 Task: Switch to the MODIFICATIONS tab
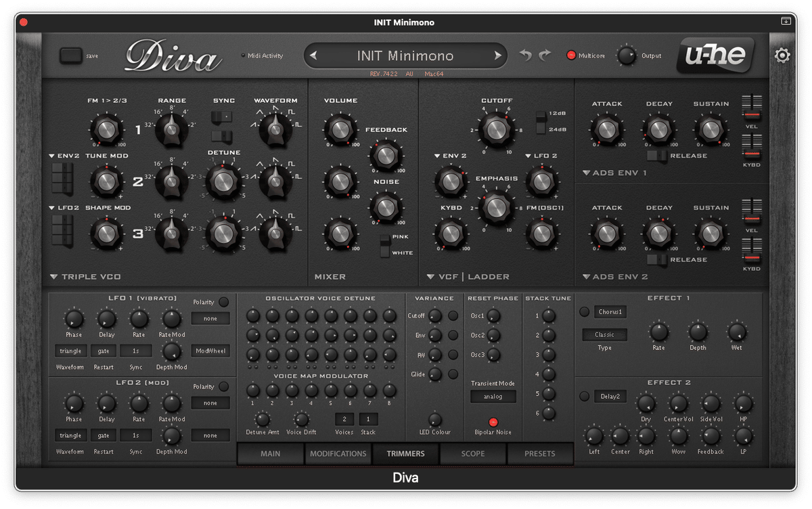[x=338, y=453]
